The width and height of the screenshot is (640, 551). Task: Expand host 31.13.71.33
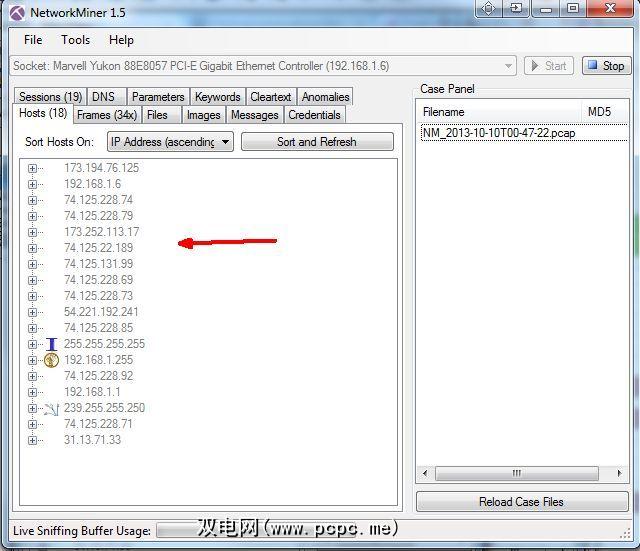(32, 440)
